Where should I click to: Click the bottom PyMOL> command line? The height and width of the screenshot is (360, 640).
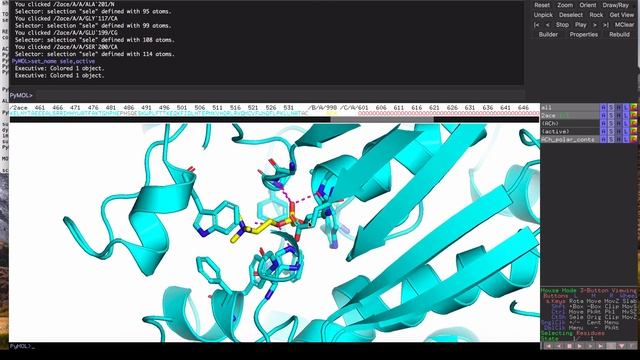(274, 347)
